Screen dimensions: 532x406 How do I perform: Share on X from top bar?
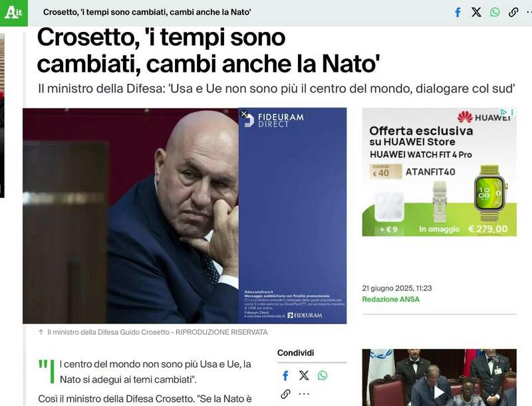pos(476,13)
